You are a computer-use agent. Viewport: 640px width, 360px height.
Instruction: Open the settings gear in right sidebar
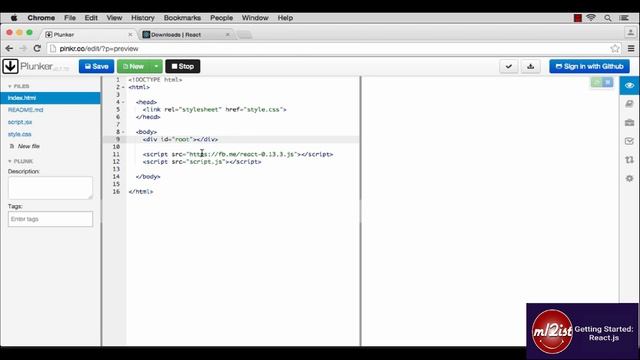pos(629,178)
